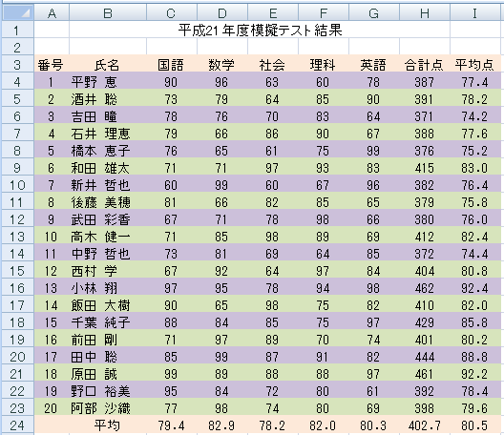Screen dimensions: 504x435
Task: Select column H header
Action: [424, 12]
